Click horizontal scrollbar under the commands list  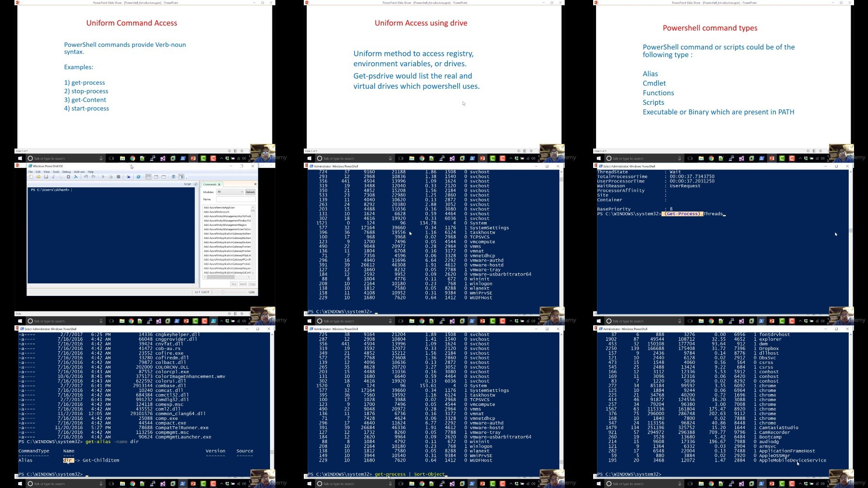(x=227, y=277)
